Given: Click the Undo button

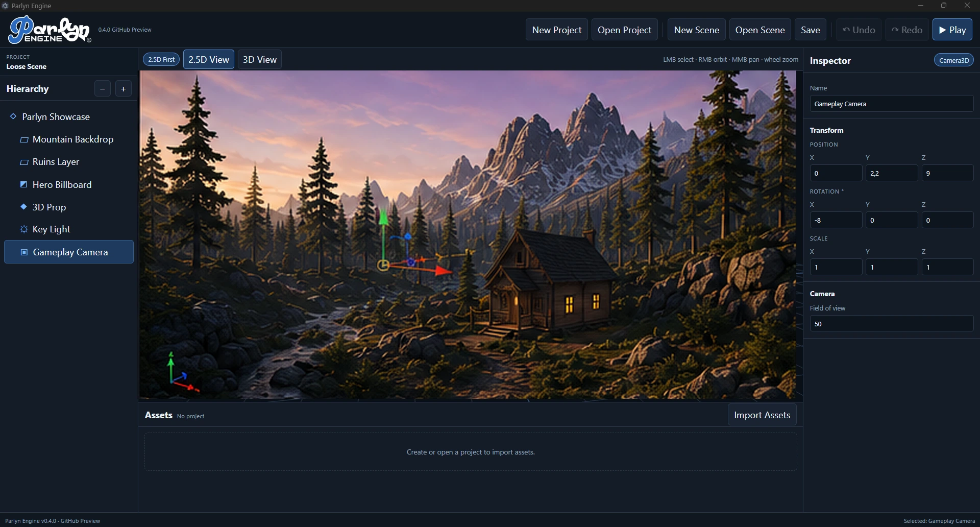Looking at the screenshot, I should pos(859,30).
